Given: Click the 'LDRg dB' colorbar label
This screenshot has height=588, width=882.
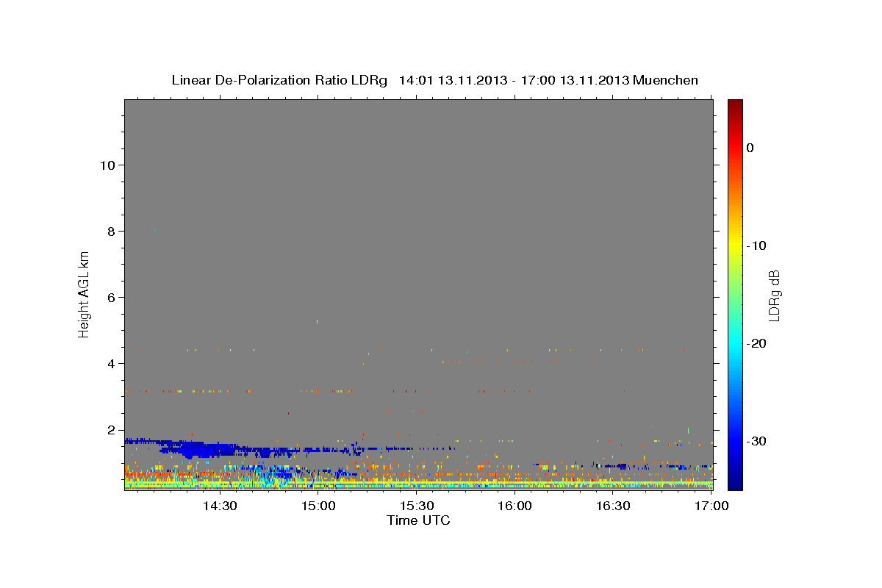Looking at the screenshot, I should (773, 295).
